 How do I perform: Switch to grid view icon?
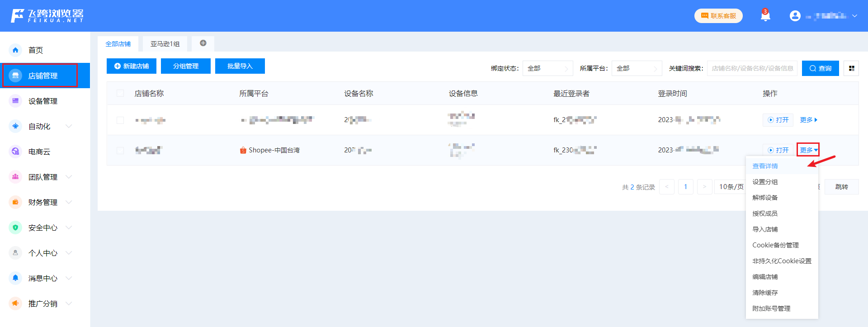[851, 68]
